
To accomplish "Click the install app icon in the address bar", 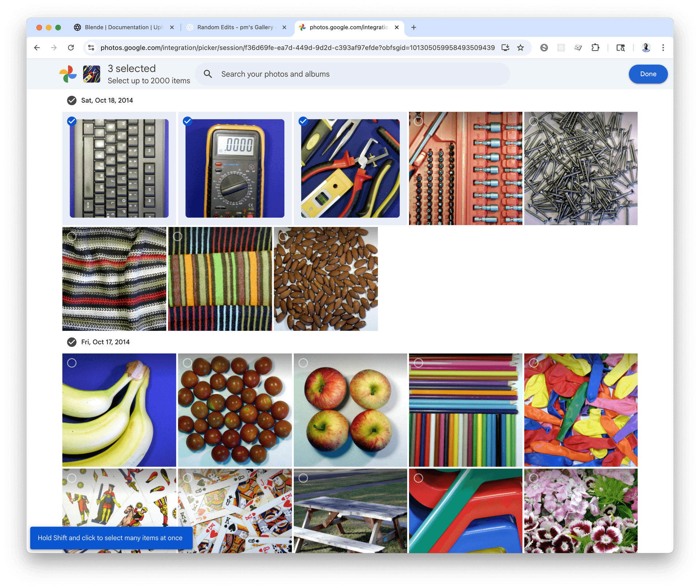I will [x=505, y=47].
